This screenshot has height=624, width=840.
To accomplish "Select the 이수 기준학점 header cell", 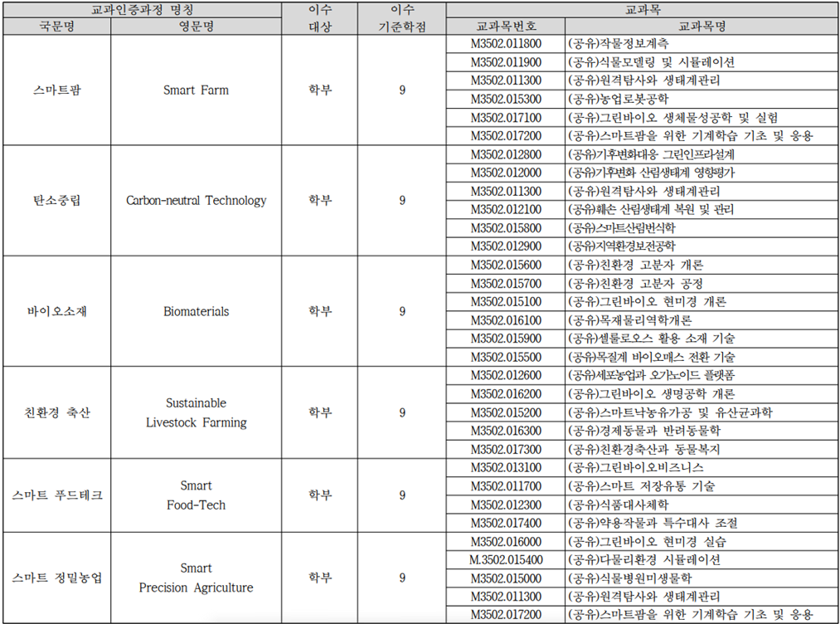I will point(402,17).
